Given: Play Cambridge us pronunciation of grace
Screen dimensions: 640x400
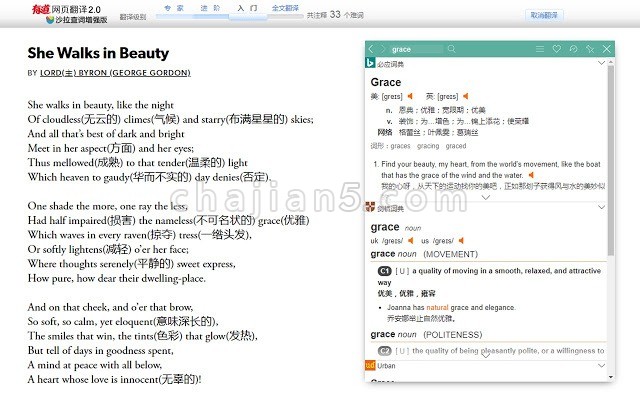Looking at the screenshot, I should (x=461, y=240).
